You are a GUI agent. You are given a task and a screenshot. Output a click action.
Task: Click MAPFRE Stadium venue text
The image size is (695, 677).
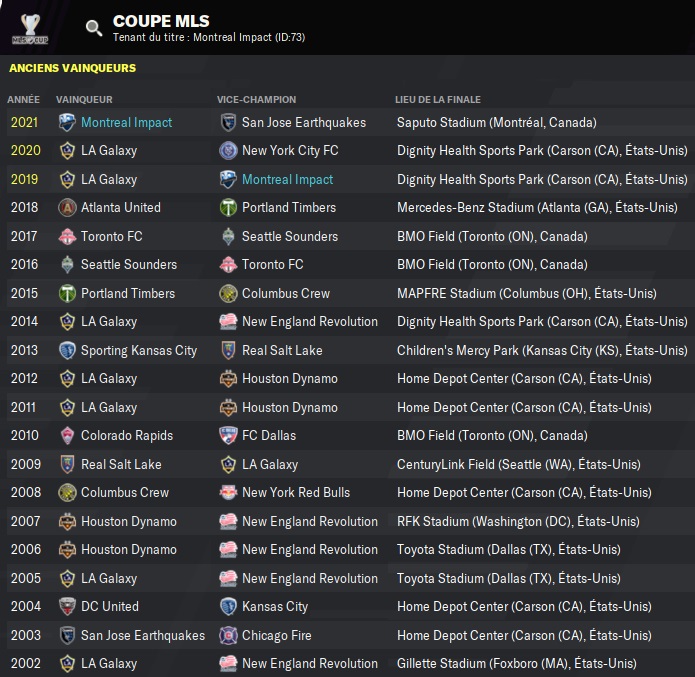tap(527, 293)
